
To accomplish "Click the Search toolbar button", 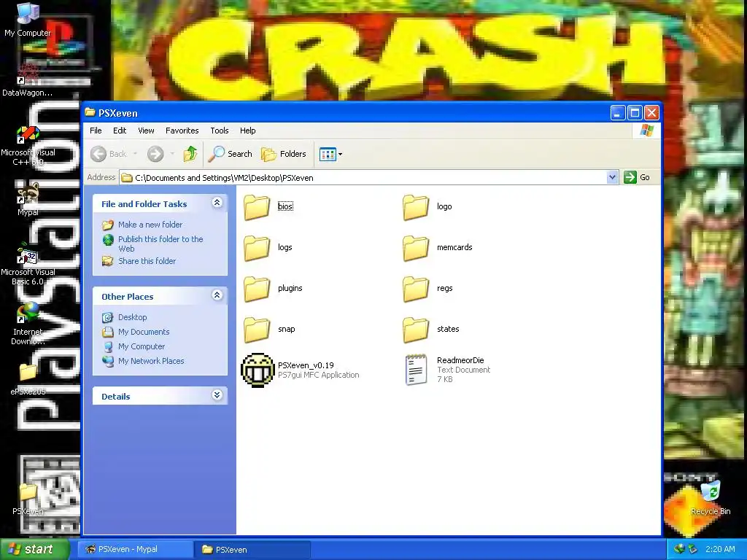I will 231,154.
